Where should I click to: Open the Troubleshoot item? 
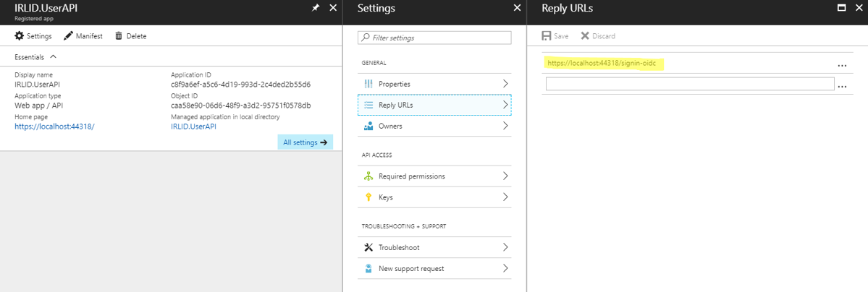tap(434, 247)
